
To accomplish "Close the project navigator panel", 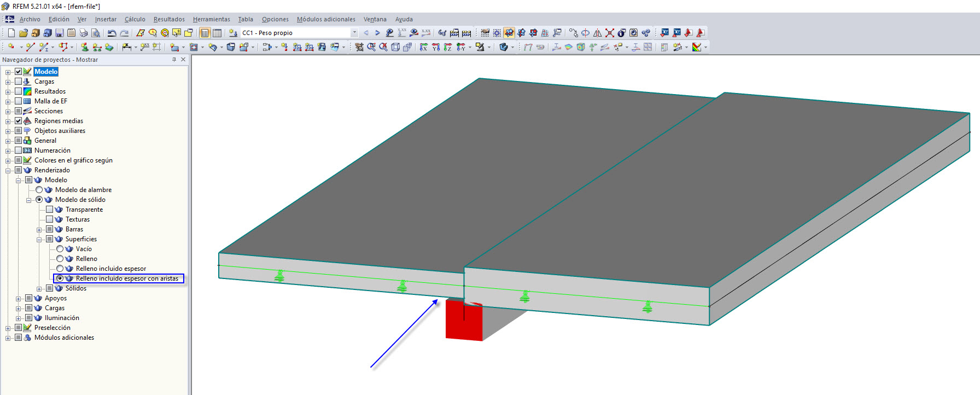I will click(x=183, y=60).
